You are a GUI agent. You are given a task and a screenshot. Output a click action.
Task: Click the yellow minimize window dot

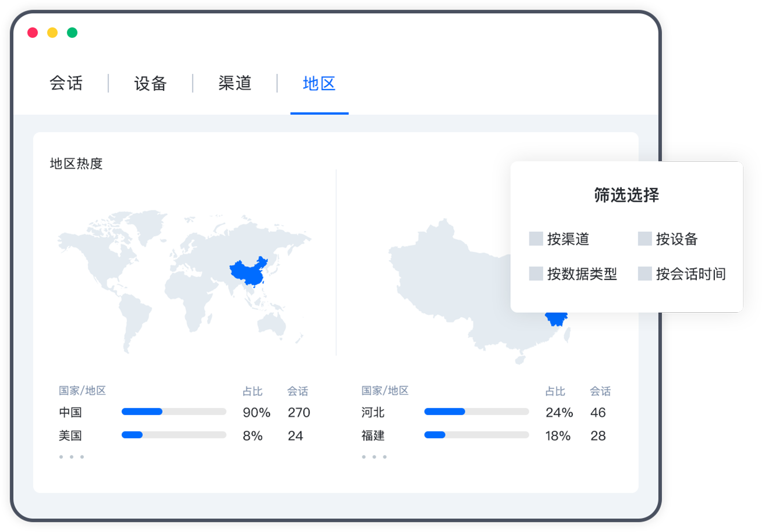52,33
